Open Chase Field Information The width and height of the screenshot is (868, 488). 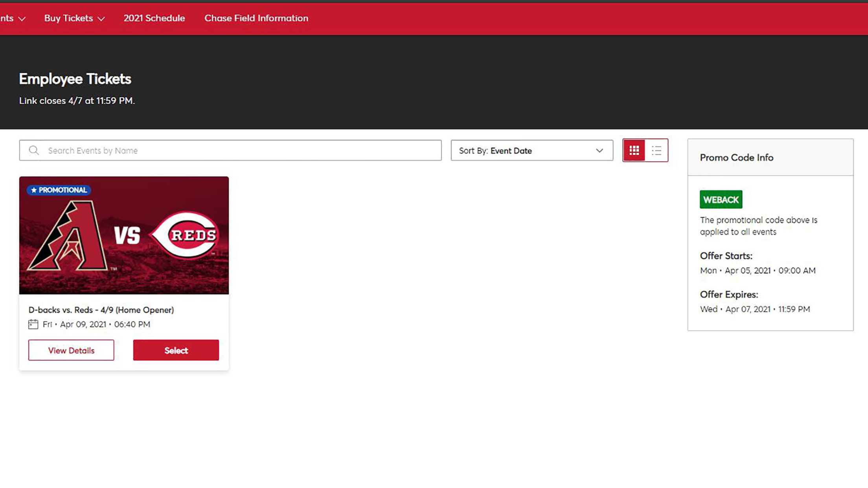pyautogui.click(x=256, y=18)
